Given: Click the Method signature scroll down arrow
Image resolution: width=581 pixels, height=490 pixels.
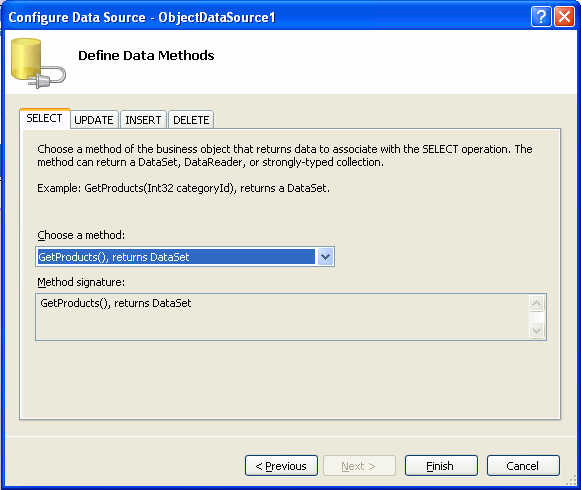Looking at the screenshot, I should point(537,330).
